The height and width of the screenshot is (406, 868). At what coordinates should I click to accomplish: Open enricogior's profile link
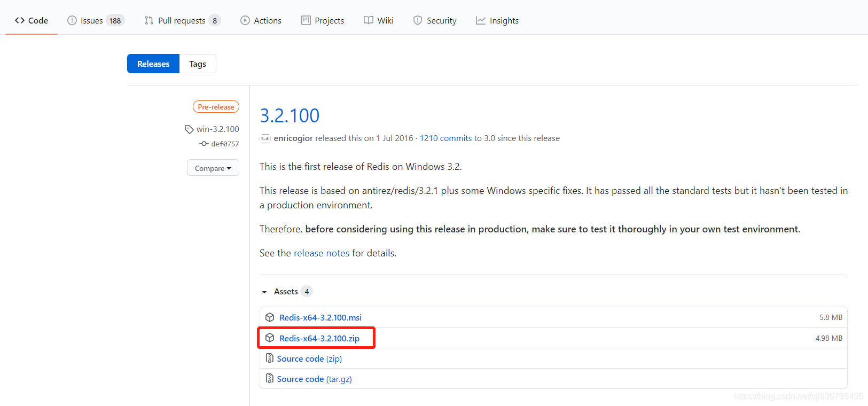click(293, 138)
